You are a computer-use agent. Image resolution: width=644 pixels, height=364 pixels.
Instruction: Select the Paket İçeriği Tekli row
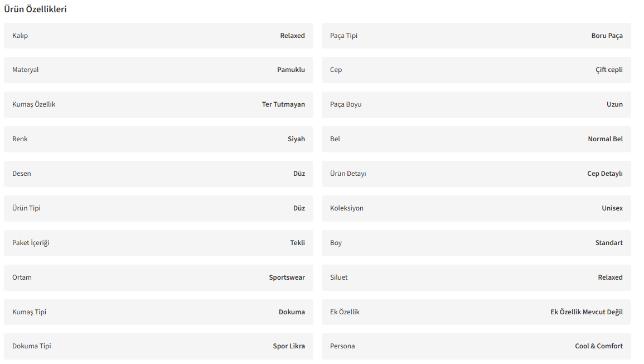click(x=158, y=243)
